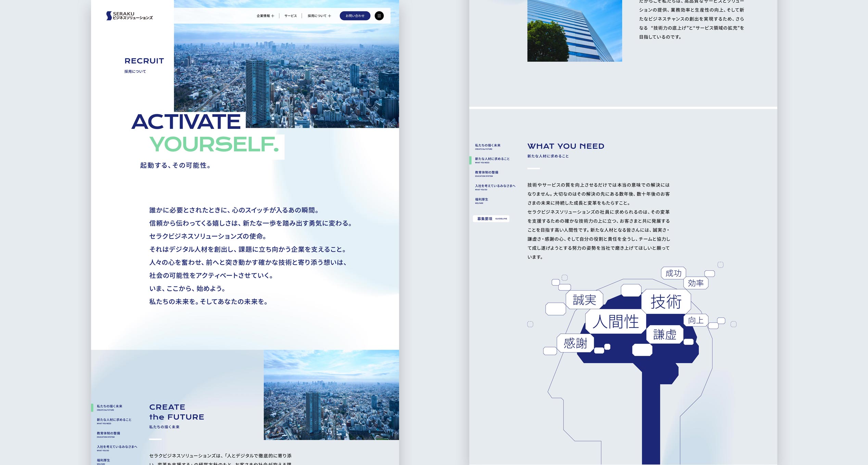The width and height of the screenshot is (868, 465).
Task: Click the 人間性 tag bubble
Action: 615,322
